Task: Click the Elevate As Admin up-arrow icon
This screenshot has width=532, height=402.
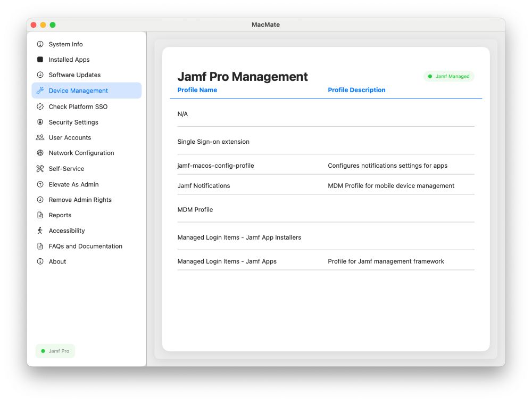Action: pos(40,184)
